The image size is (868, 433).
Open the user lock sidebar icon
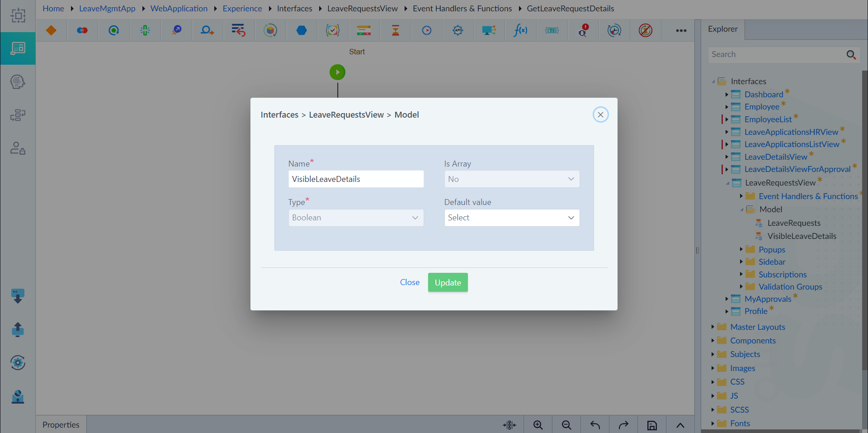pyautogui.click(x=18, y=148)
